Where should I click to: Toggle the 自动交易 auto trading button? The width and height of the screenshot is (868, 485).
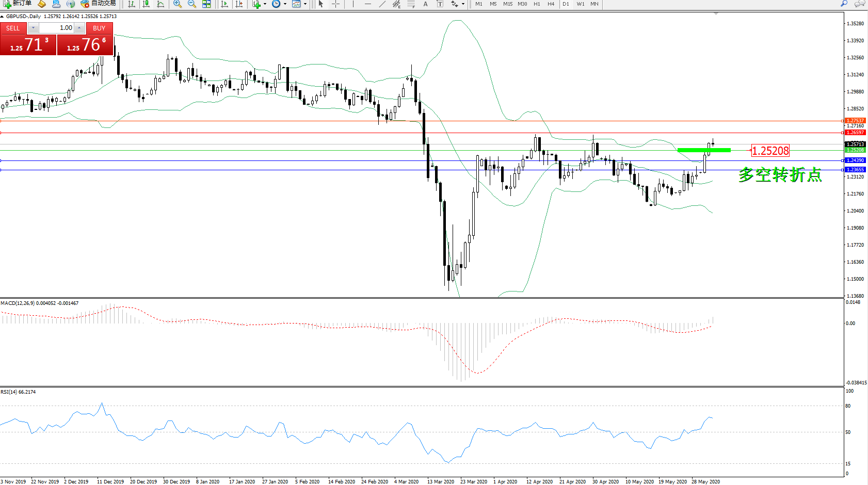coord(99,4)
